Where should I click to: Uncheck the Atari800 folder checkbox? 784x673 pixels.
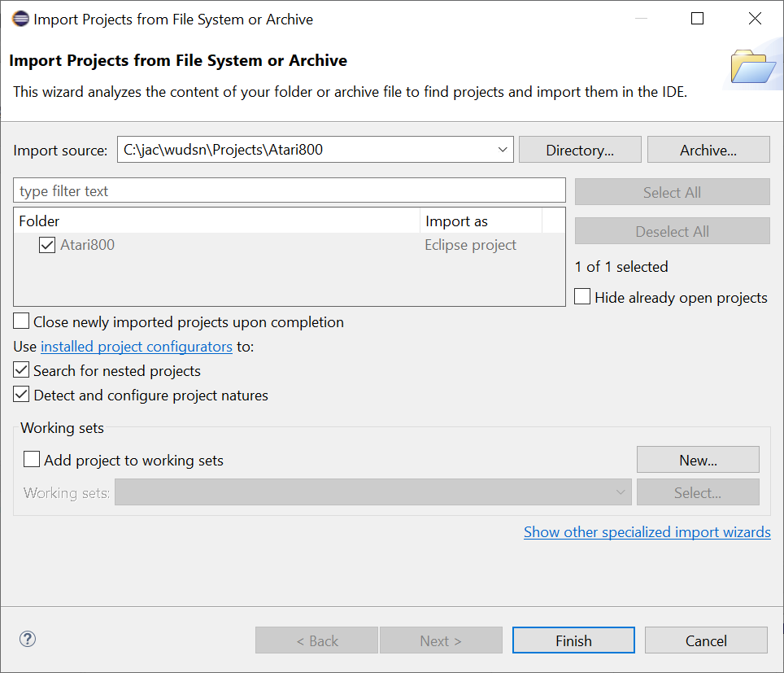click(47, 245)
